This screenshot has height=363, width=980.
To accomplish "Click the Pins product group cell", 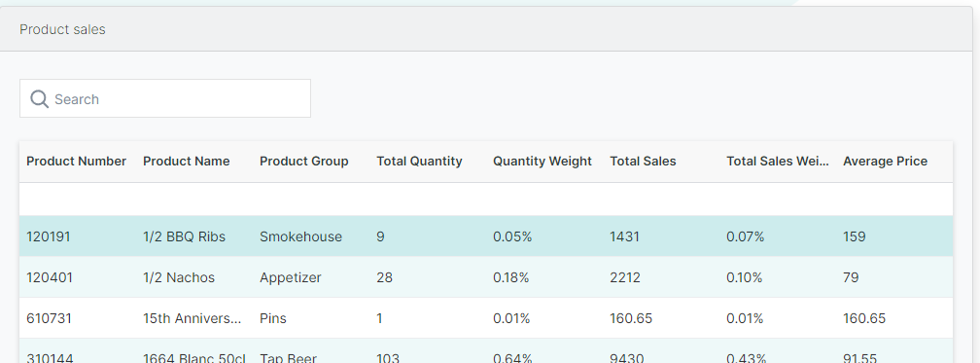I will (x=272, y=318).
